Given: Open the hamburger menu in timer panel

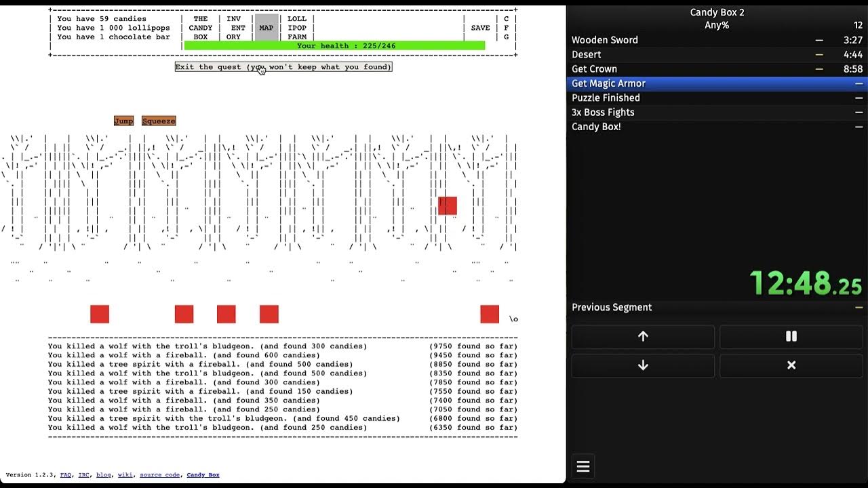Looking at the screenshot, I should point(583,466).
